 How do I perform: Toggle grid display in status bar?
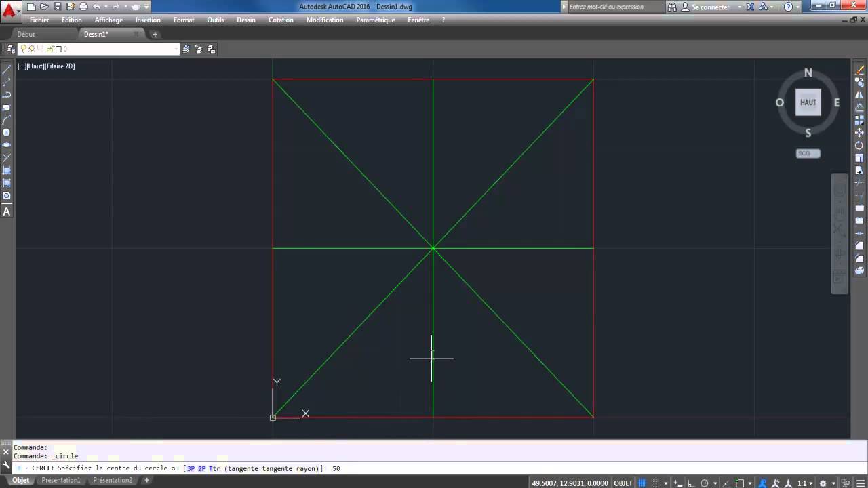tap(642, 483)
